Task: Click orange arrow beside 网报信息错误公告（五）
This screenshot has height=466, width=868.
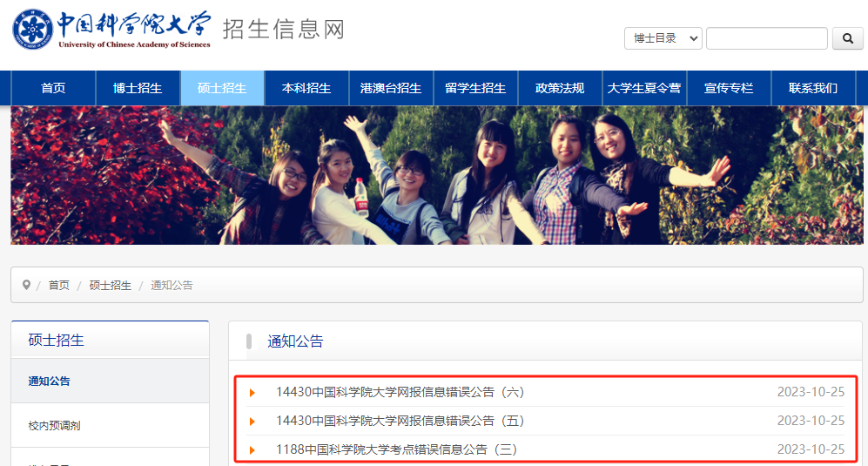Action: coord(252,422)
